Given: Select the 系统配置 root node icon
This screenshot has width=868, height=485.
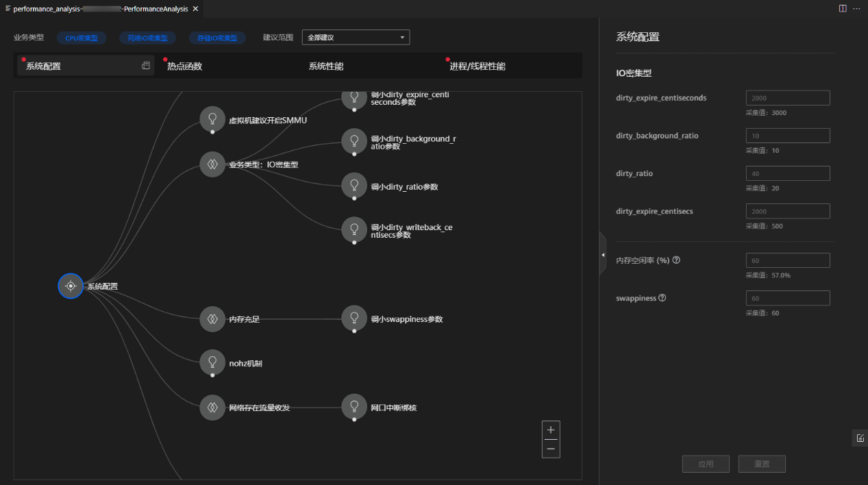Looking at the screenshot, I should point(70,286).
